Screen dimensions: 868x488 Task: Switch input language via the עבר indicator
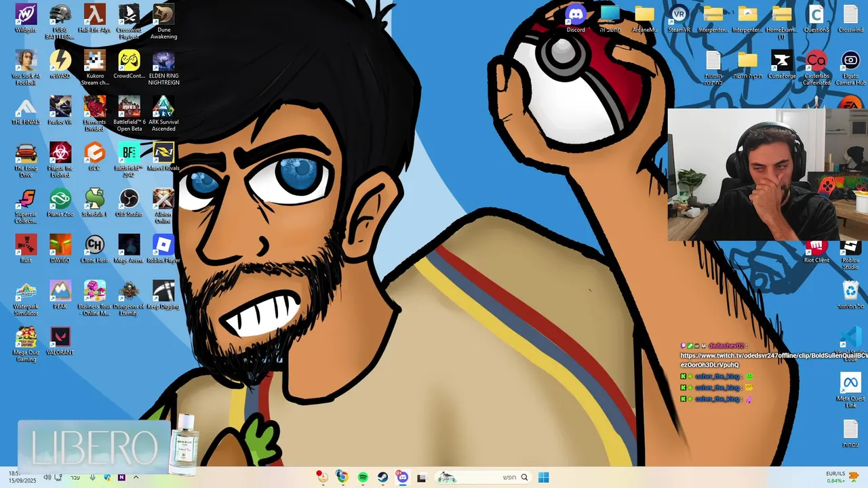click(x=75, y=477)
